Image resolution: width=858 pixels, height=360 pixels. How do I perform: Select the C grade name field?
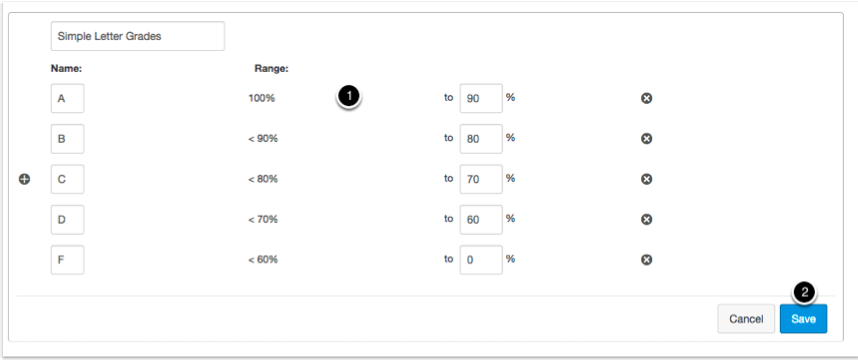pos(67,179)
